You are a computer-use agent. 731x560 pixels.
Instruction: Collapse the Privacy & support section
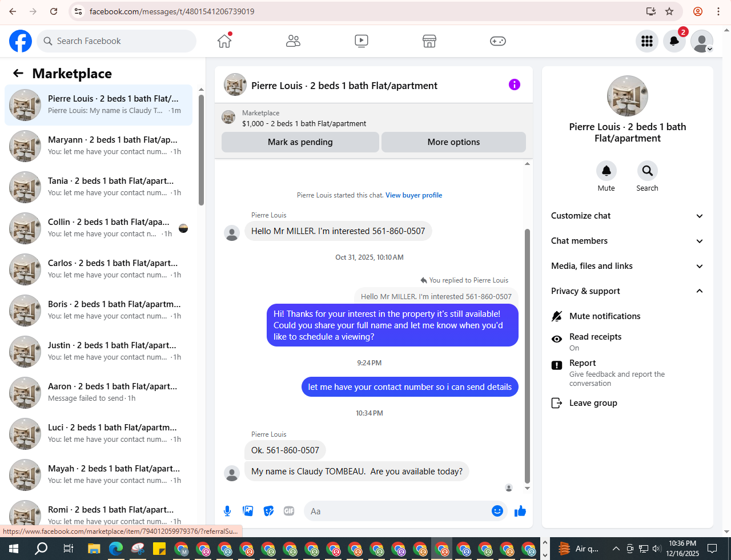[628, 291]
